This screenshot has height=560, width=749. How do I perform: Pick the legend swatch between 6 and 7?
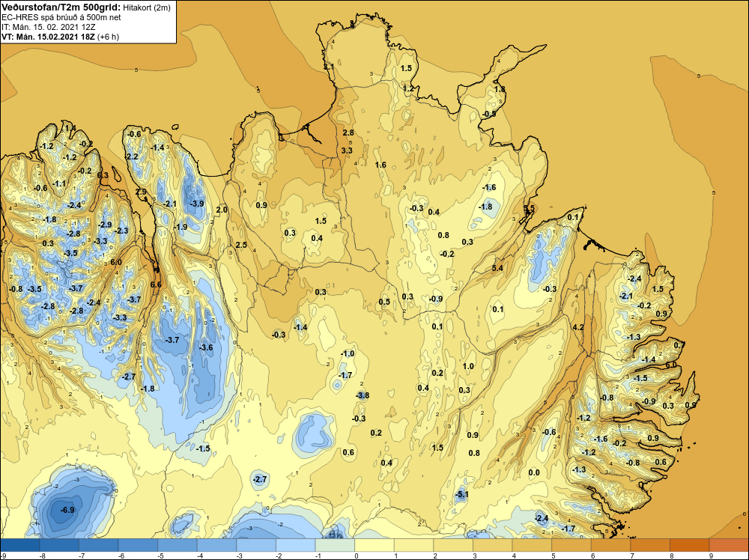click(611, 545)
